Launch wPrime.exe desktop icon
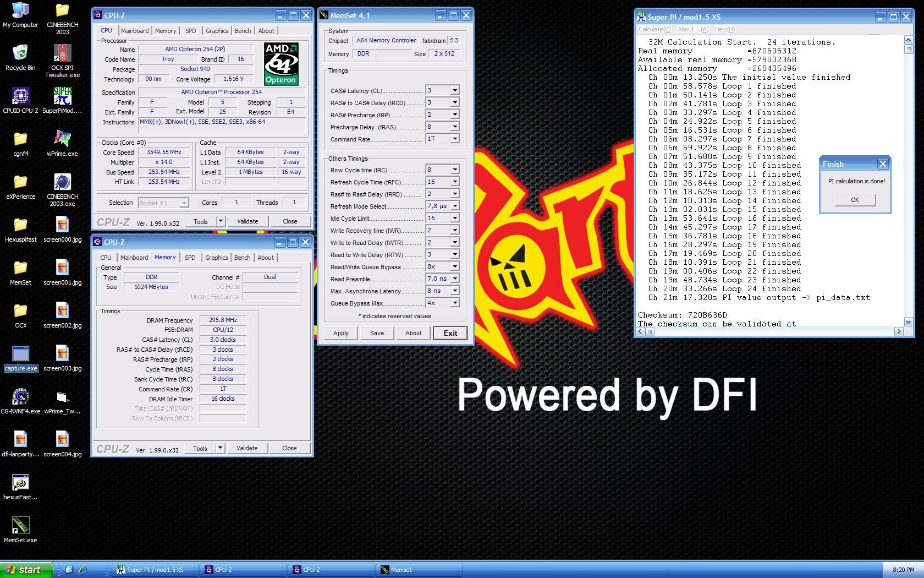 click(x=62, y=143)
